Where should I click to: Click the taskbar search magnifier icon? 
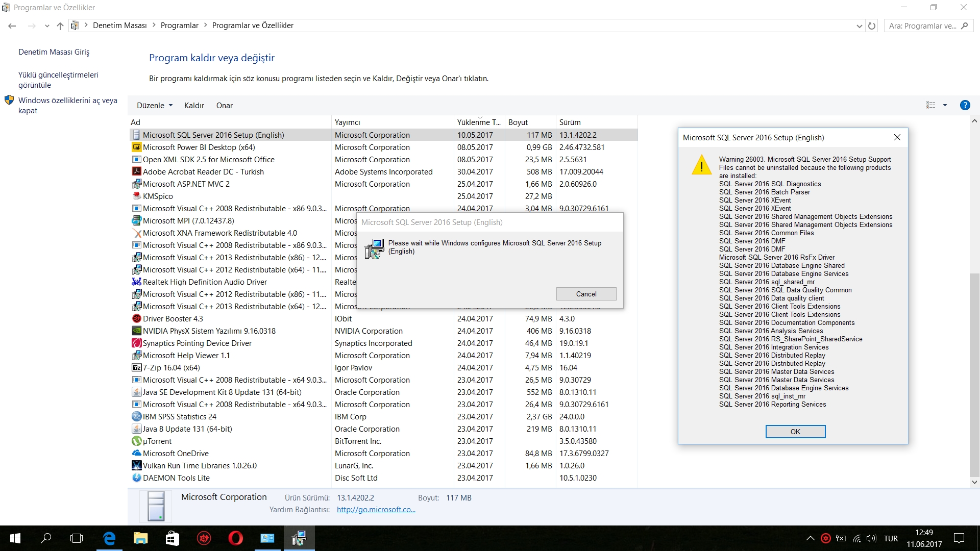(x=46, y=538)
